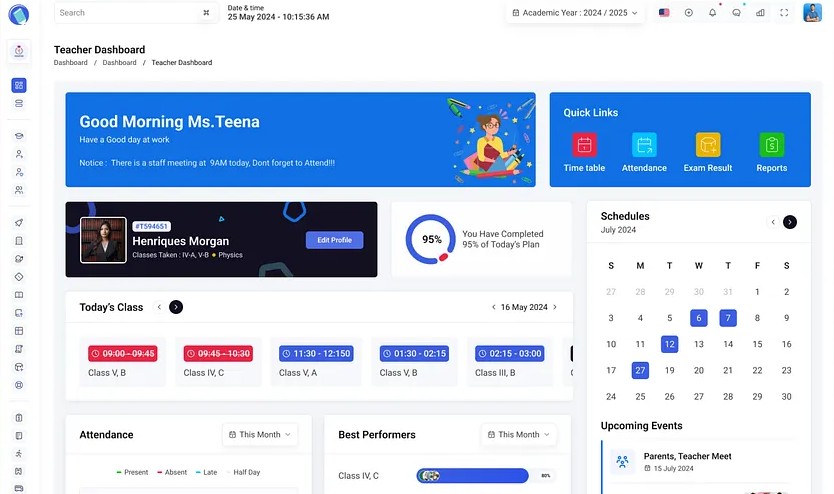Go to next month in Schedules
Viewport: 834px width, 494px height.
tap(790, 222)
